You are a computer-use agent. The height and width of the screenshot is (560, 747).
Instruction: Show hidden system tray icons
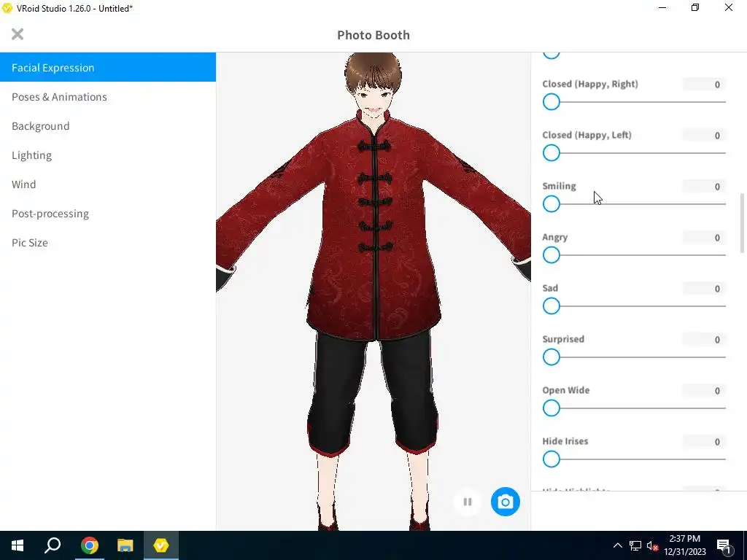[x=617, y=545]
